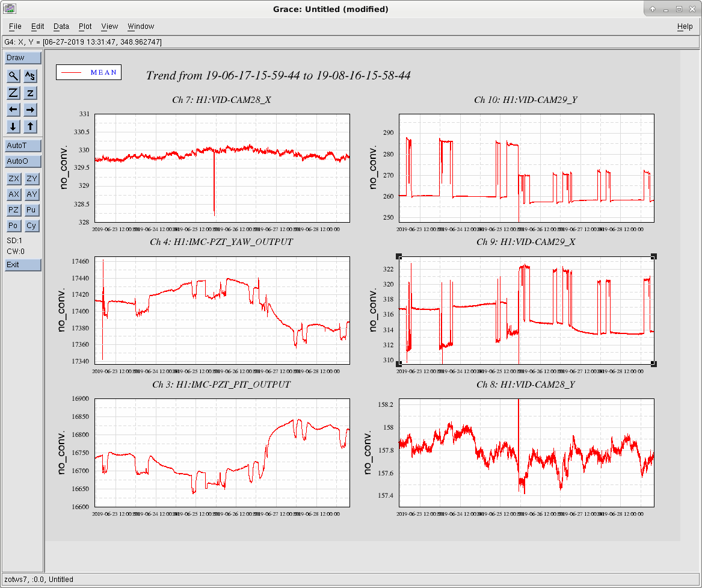Open the Data menu
Viewport: 702px width, 588px height.
[x=61, y=26]
